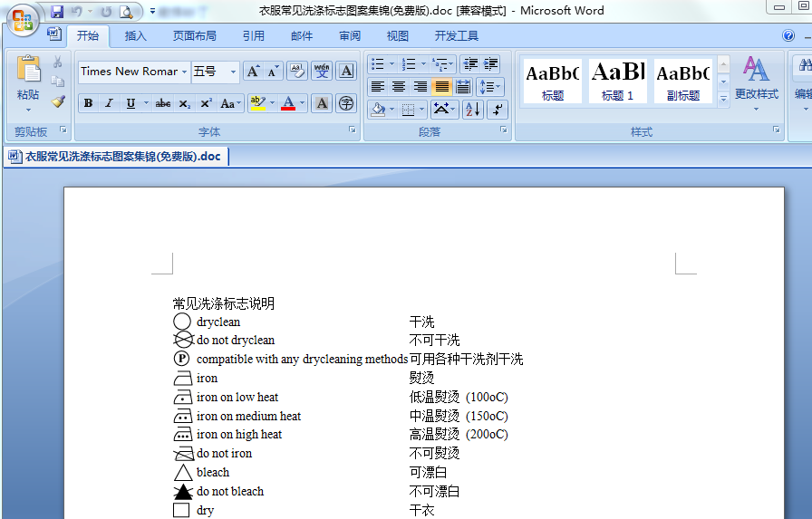Open the font size dropdown (五号)
The width and height of the screenshot is (812, 519).
233,72
